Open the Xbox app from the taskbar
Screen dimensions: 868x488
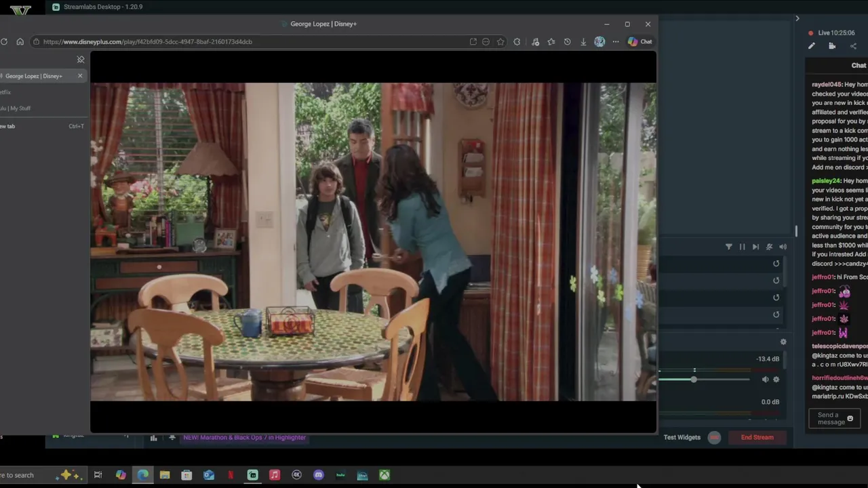[384, 475]
